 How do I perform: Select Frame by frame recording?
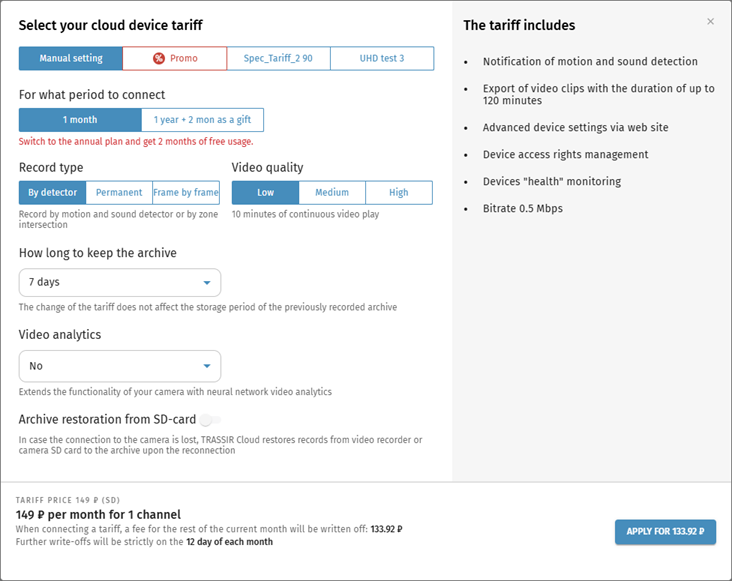point(186,193)
